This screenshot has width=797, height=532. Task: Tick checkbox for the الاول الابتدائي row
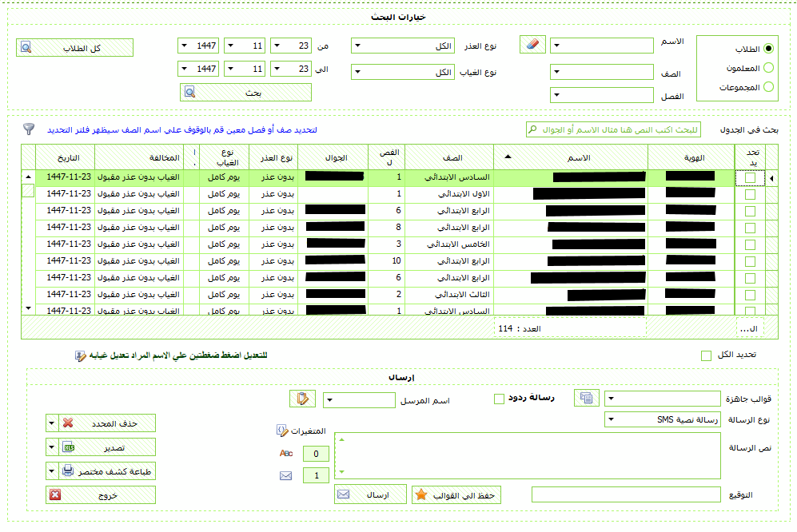pos(751,195)
